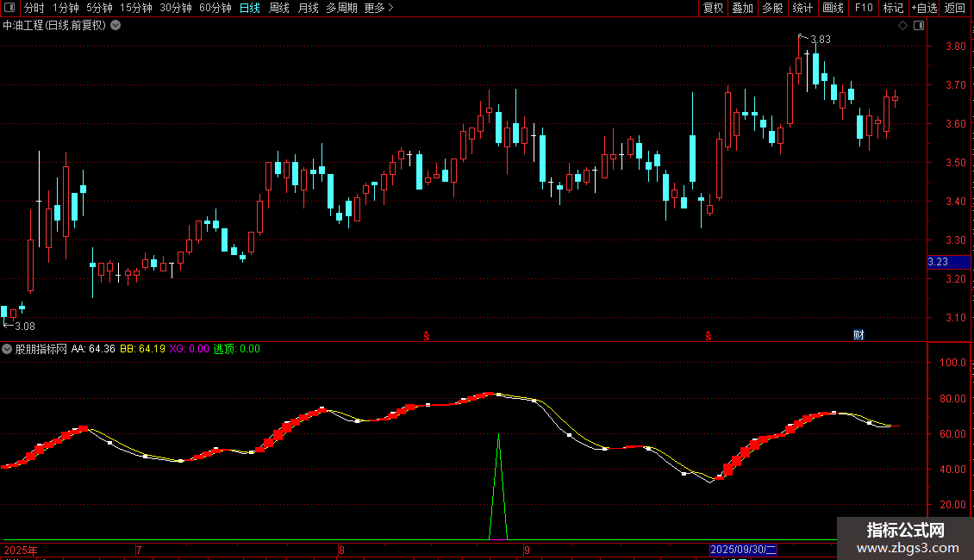This screenshot has width=974, height=560.
Task: Click the 叠加 overlay button
Action: (742, 8)
